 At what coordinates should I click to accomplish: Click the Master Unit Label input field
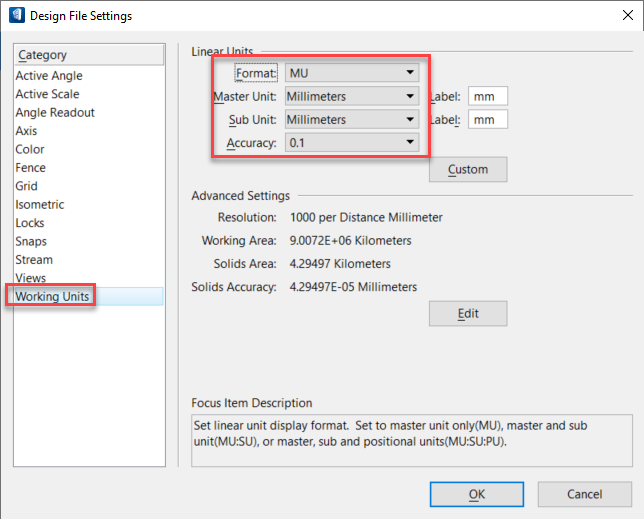pyautogui.click(x=488, y=96)
